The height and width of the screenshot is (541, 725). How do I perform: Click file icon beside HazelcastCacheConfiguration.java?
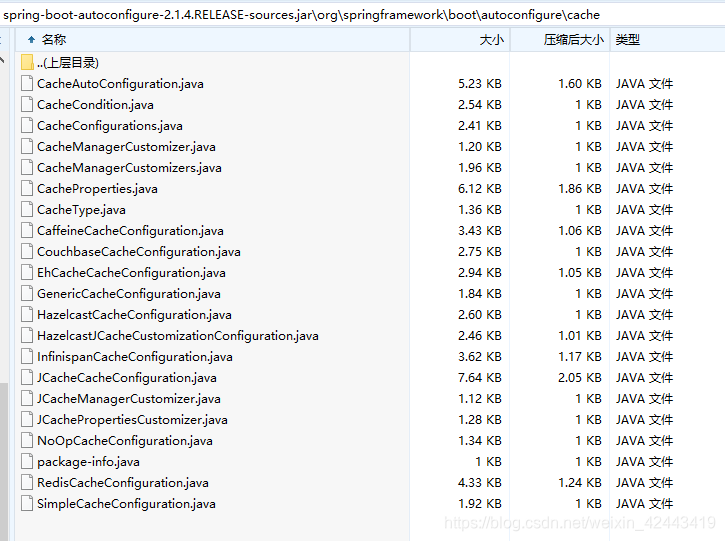point(27,315)
